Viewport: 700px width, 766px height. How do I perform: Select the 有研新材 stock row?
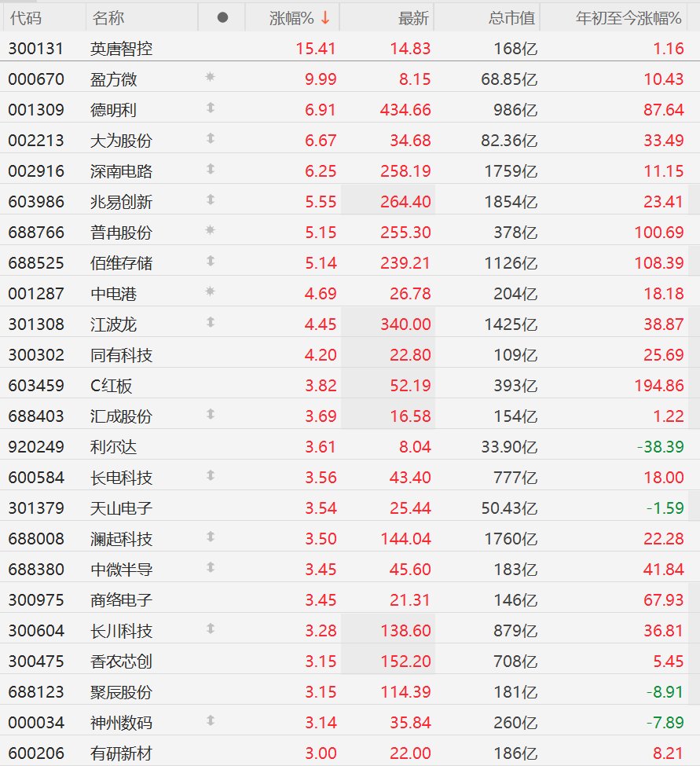121,753
